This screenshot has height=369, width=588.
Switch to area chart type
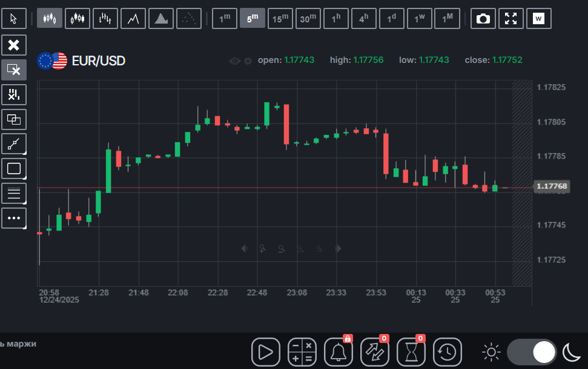click(161, 18)
